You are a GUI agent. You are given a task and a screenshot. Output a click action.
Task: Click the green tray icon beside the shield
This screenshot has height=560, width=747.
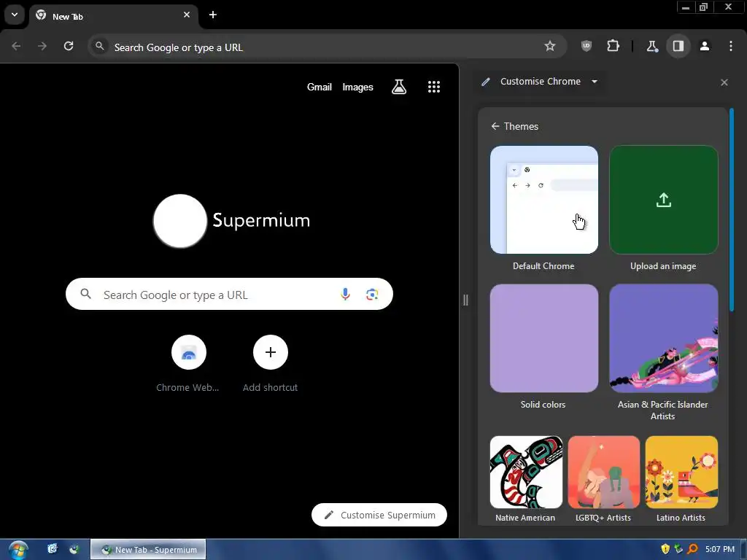pyautogui.click(x=679, y=549)
